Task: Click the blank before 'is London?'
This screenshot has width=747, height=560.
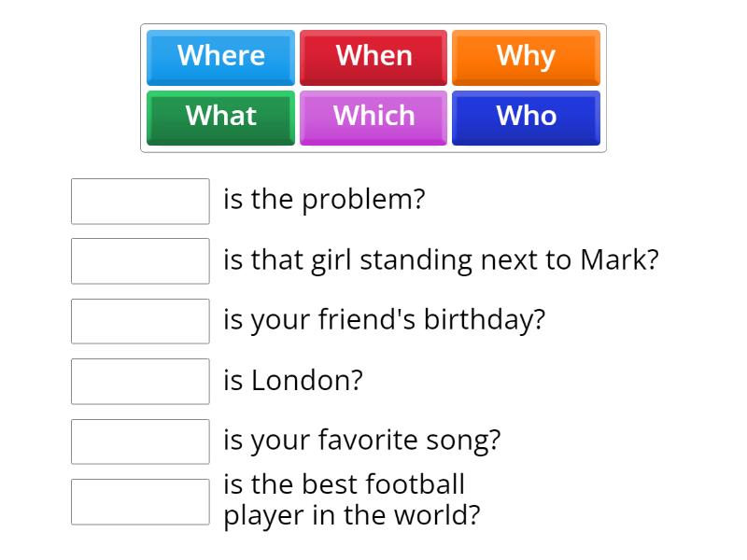Action: click(140, 381)
